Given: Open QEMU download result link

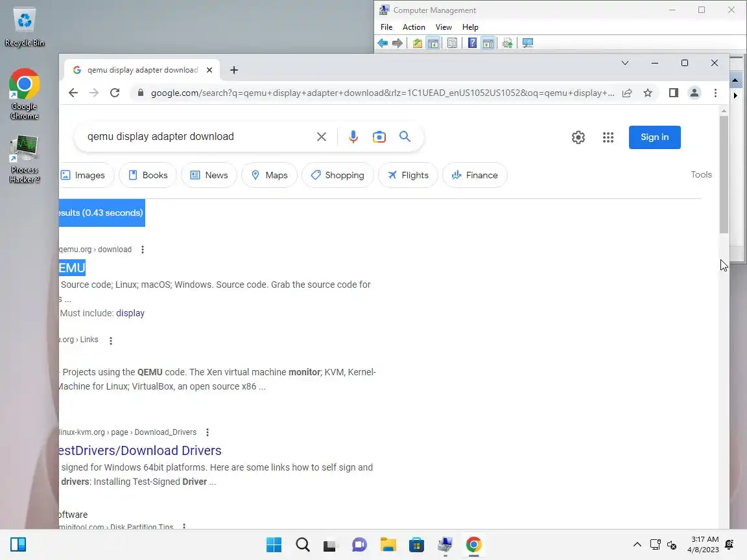Looking at the screenshot, I should click(x=72, y=268).
